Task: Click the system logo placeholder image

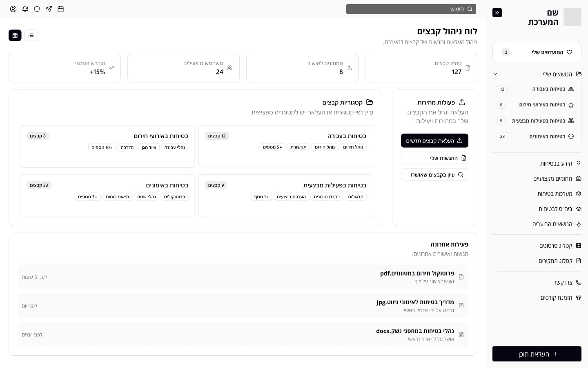Action: pos(572,17)
